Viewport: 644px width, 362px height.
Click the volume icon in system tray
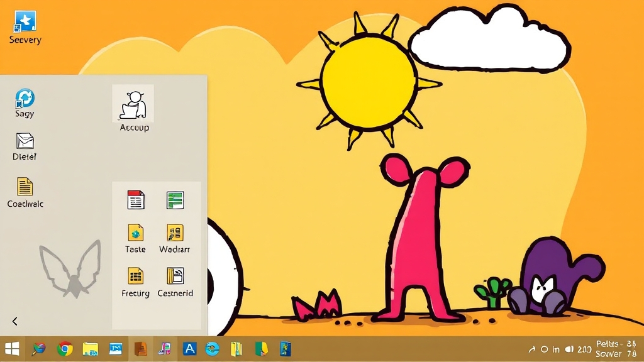[x=569, y=349]
